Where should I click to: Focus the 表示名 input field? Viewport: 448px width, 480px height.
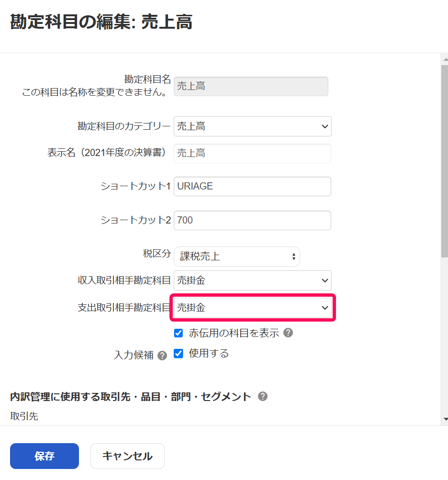click(252, 153)
